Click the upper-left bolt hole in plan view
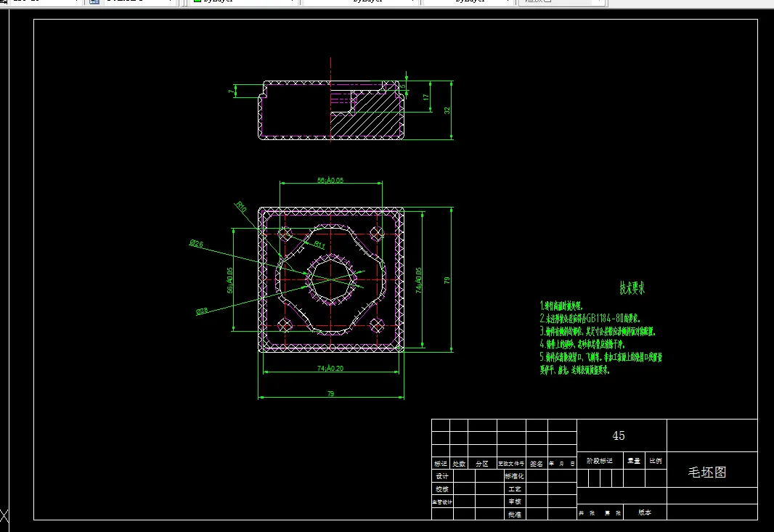The width and height of the screenshot is (774, 532). coord(285,234)
